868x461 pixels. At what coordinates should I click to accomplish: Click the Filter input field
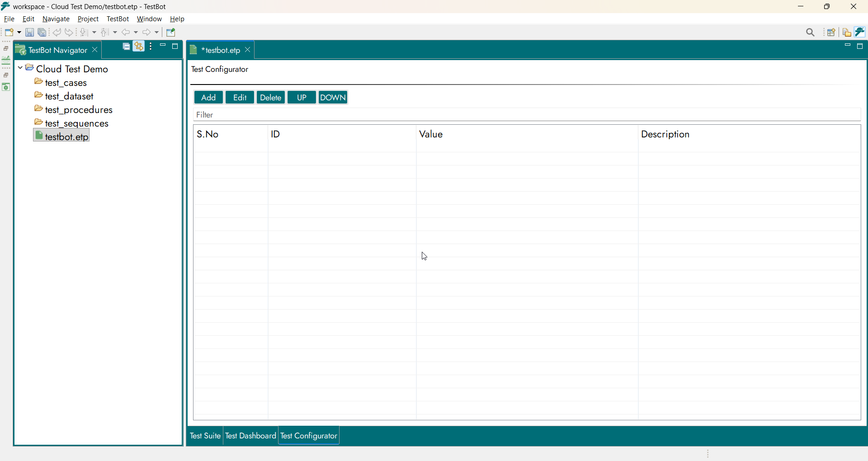[527, 115]
